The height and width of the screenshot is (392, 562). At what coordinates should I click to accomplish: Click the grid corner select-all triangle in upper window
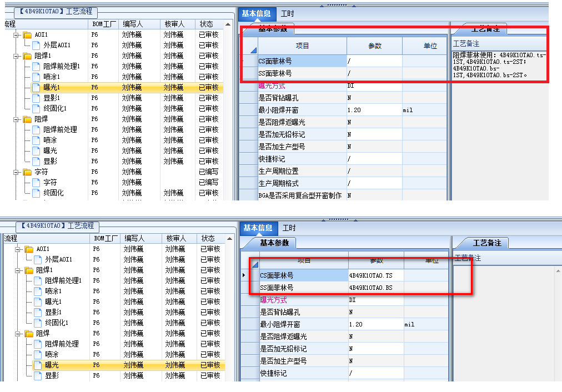(x=253, y=50)
